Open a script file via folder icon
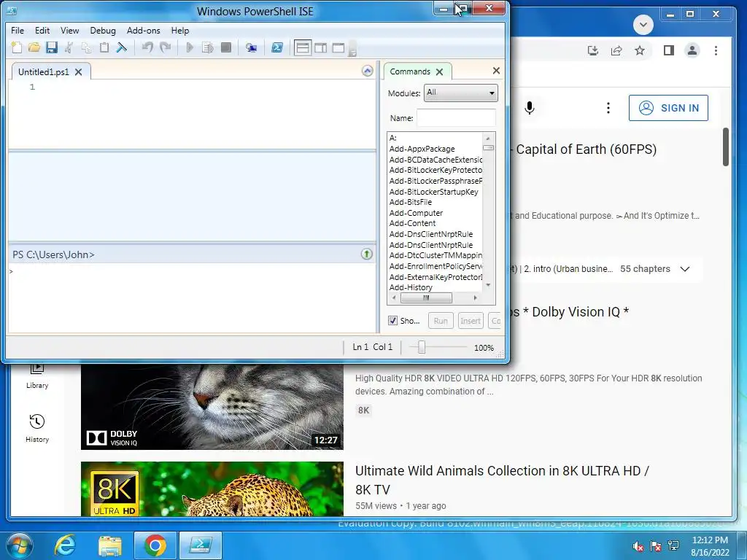747x560 pixels. pyautogui.click(x=34, y=47)
